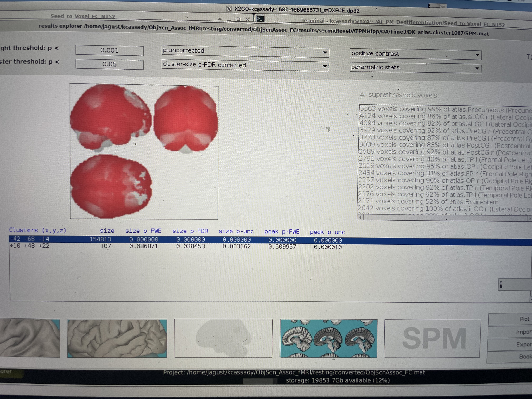Open the surface display brain thumbnail
This screenshot has height=399, width=532.
tap(117, 338)
